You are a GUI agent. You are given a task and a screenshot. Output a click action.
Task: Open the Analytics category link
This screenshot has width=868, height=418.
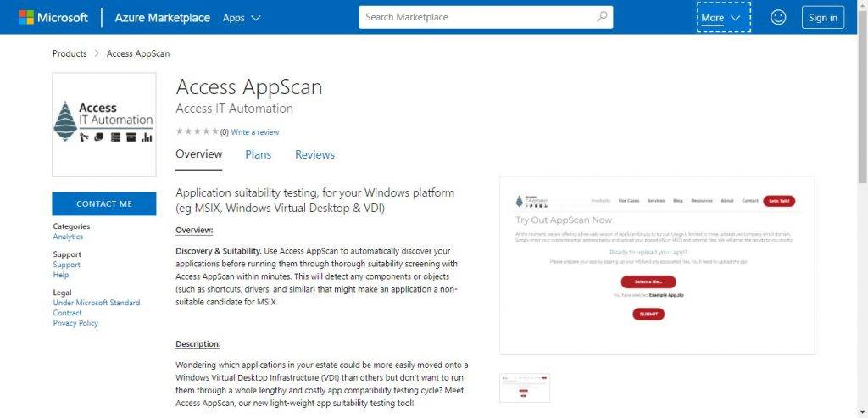click(68, 237)
